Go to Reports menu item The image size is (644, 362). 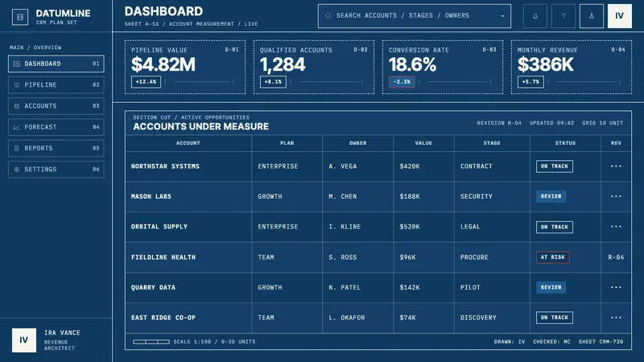pos(56,149)
